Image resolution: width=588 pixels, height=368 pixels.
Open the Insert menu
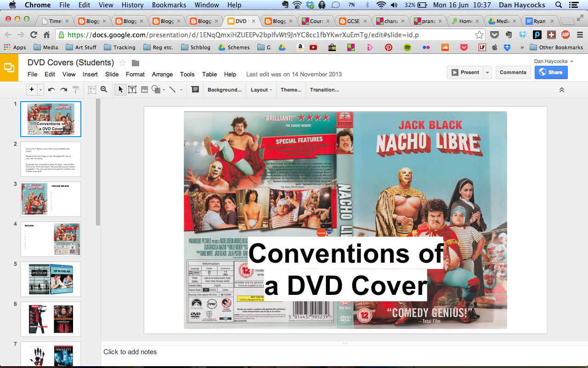pyautogui.click(x=90, y=74)
